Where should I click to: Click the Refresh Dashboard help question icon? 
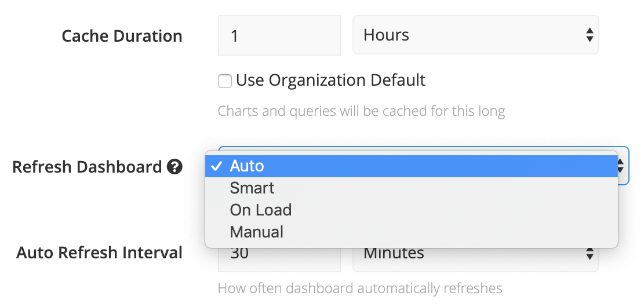click(x=175, y=167)
